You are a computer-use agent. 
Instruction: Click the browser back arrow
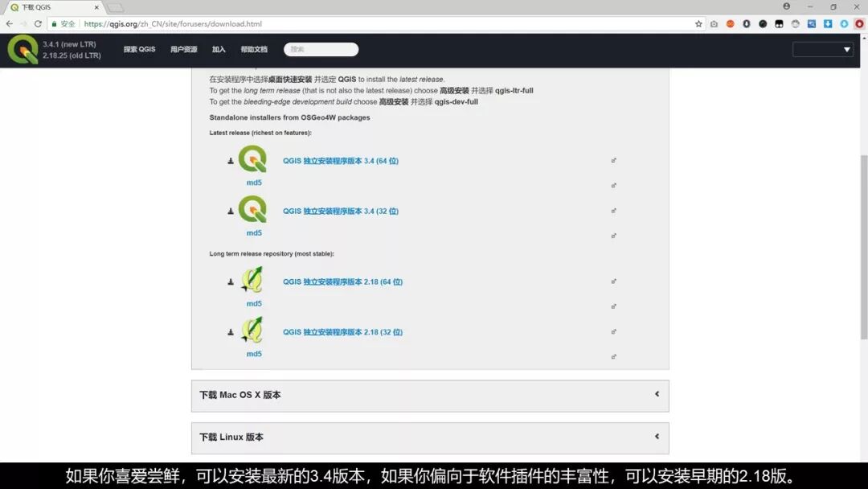point(10,24)
